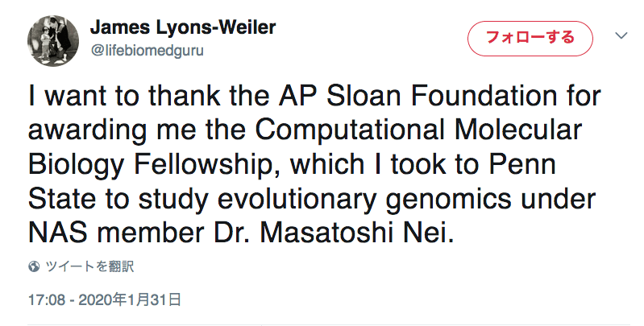Viewport: 644px width, 326px height.
Task: Click the James Lyons-Weiler display name
Action: (183, 27)
